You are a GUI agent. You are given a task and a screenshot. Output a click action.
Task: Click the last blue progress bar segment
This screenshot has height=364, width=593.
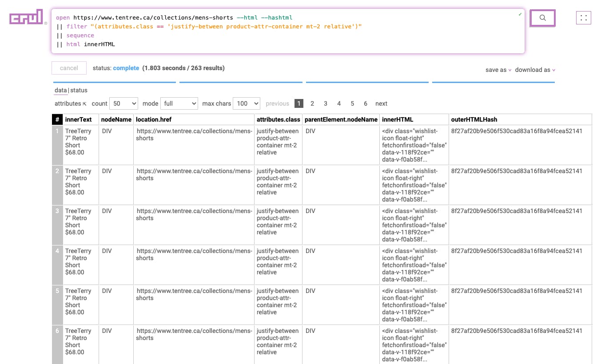click(x=494, y=82)
